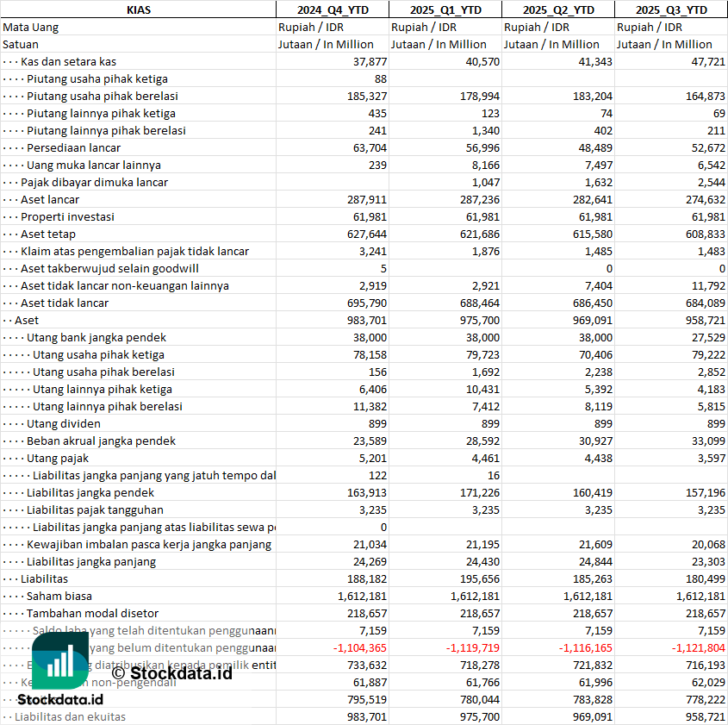The width and height of the screenshot is (728, 725).
Task: Select the 2025_Q2_YTD column header
Action: pyautogui.click(x=558, y=9)
